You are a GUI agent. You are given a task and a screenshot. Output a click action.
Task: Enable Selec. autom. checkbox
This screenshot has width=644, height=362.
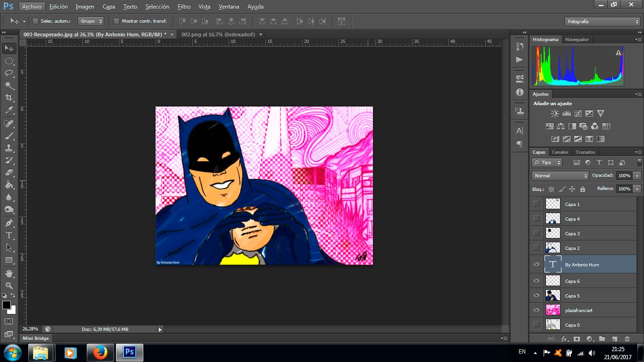click(35, 21)
